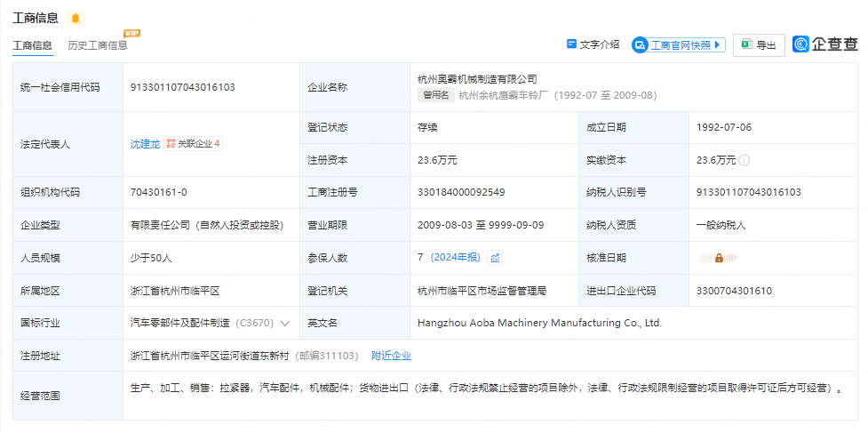Open 工商官网快照 snapshot
Image resolution: width=868 pixels, height=433 pixels.
(679, 44)
